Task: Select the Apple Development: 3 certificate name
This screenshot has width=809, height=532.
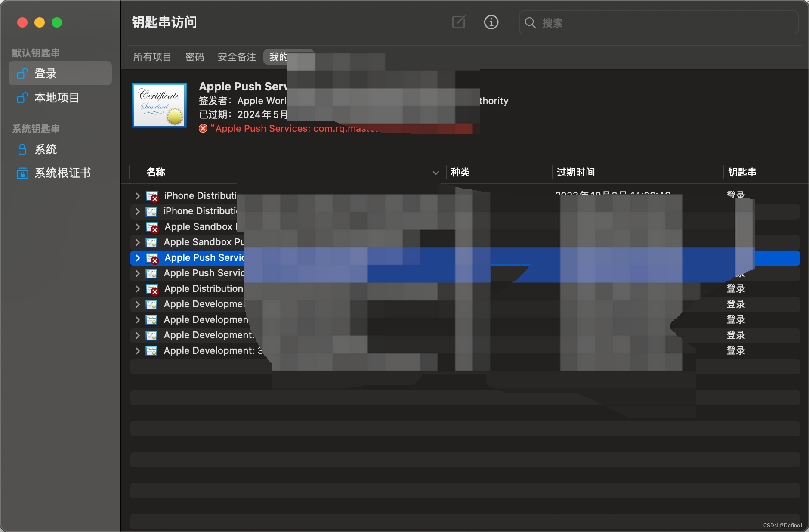Action: pos(213,351)
